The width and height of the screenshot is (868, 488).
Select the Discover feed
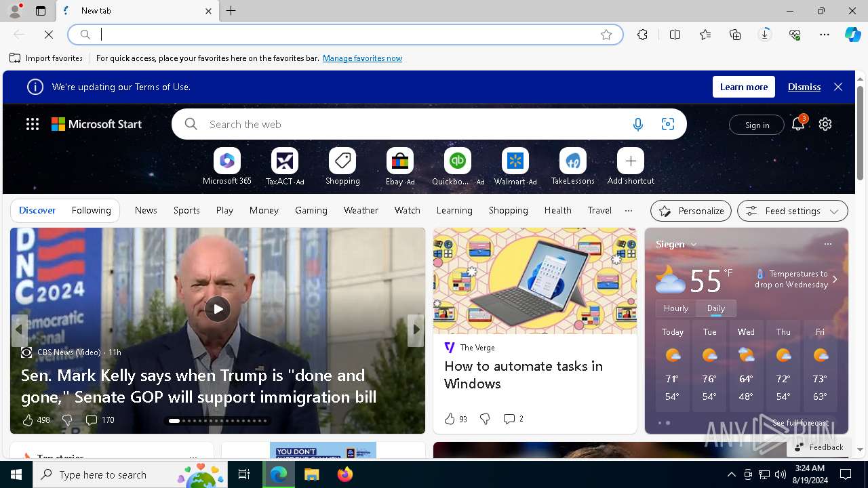(37, 210)
